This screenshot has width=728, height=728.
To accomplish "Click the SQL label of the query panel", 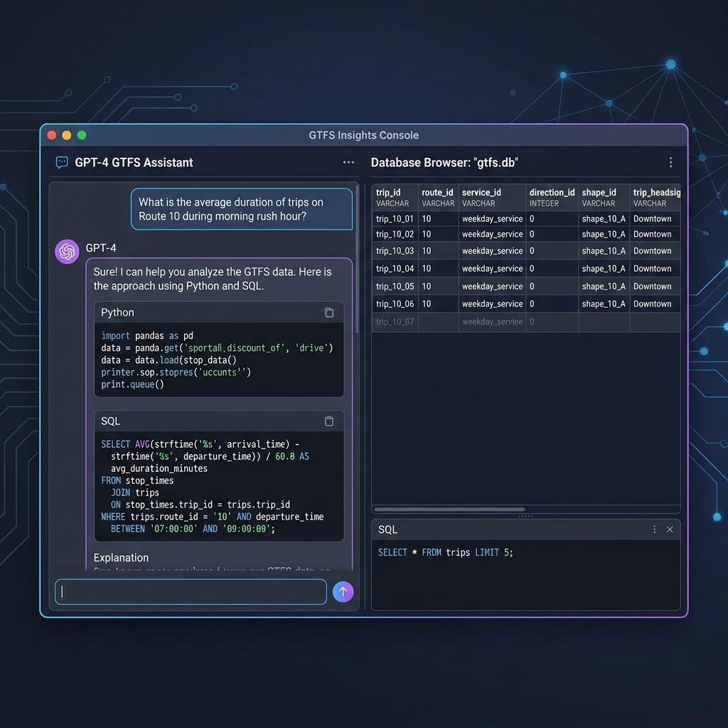I will click(387, 530).
